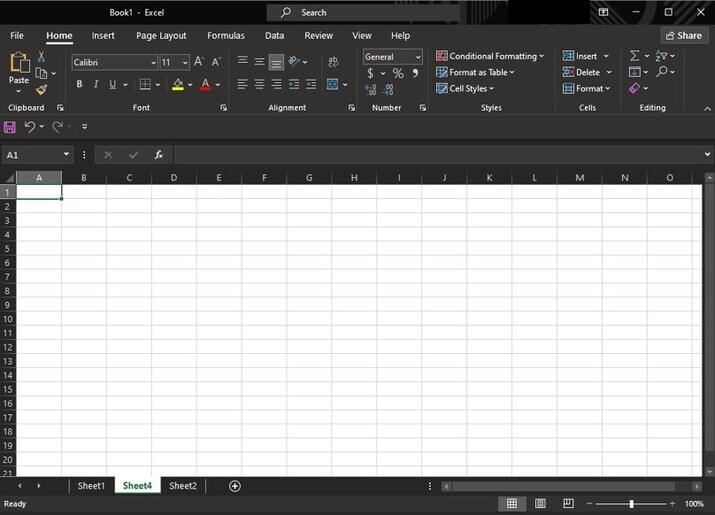
Task: Toggle center text alignment
Action: point(259,84)
